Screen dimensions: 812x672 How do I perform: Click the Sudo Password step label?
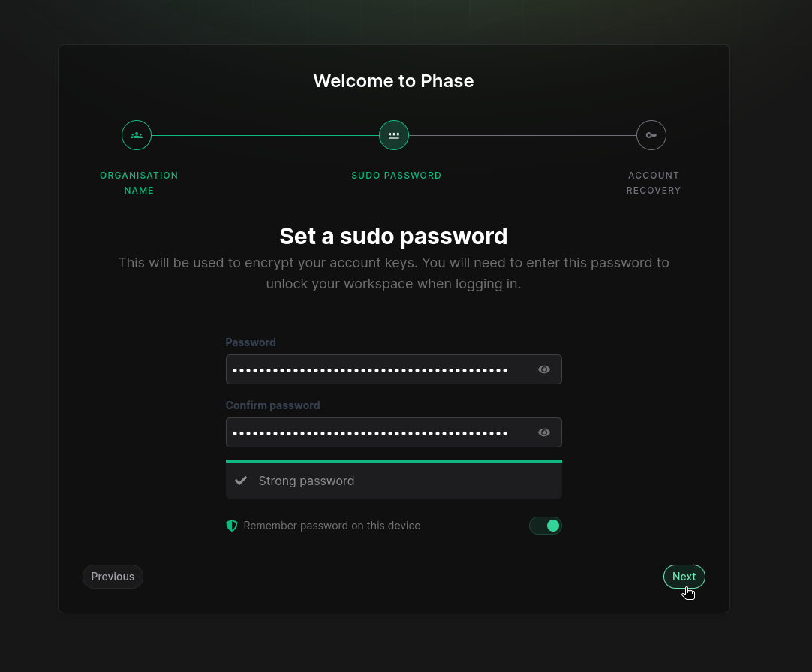[x=396, y=175]
